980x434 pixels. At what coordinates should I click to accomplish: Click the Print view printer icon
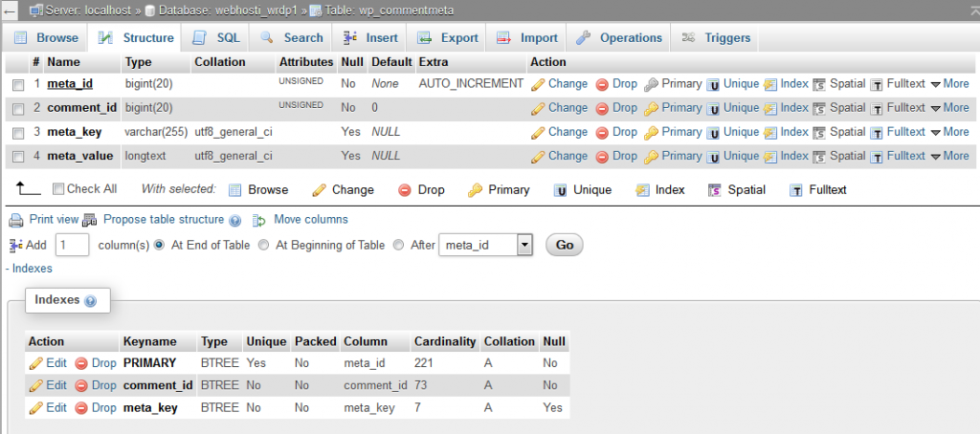pyautogui.click(x=16, y=220)
